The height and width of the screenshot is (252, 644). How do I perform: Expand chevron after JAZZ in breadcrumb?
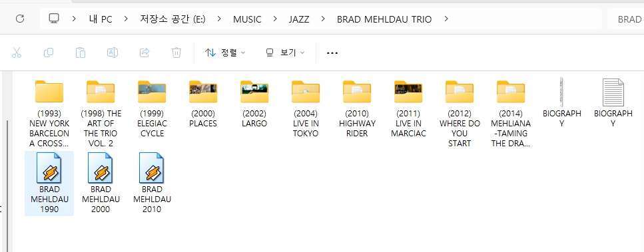[323, 19]
